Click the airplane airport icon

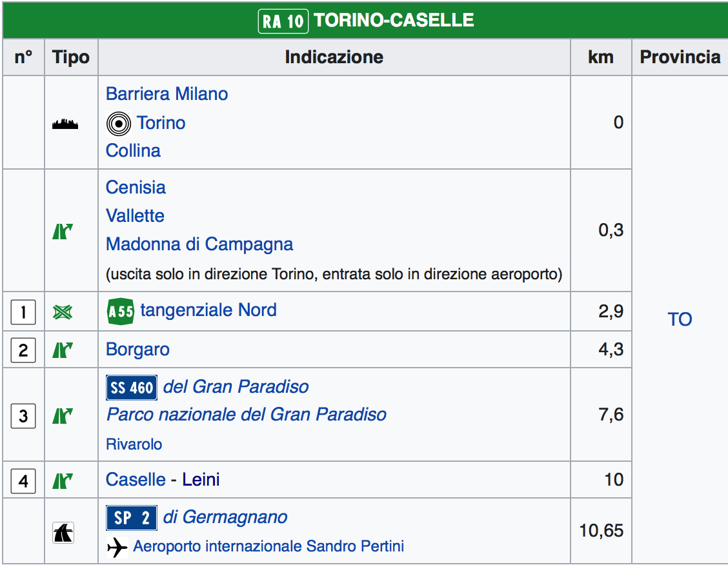tap(117, 548)
